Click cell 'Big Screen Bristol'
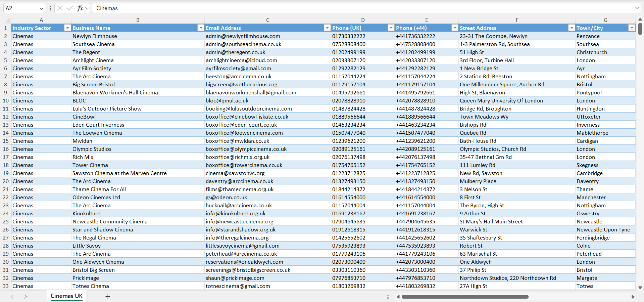 [x=138, y=84]
